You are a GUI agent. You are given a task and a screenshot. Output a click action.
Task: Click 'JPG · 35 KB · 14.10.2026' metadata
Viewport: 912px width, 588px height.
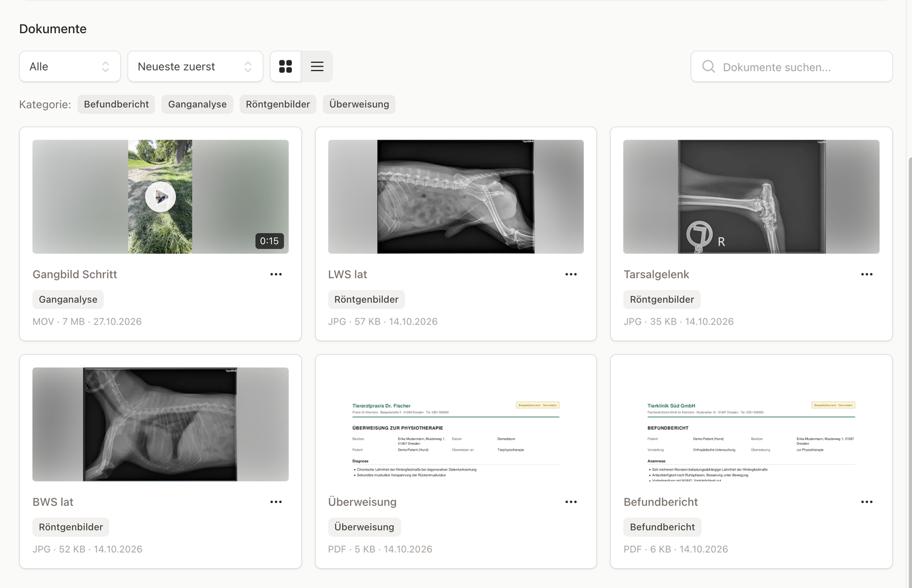coord(678,321)
